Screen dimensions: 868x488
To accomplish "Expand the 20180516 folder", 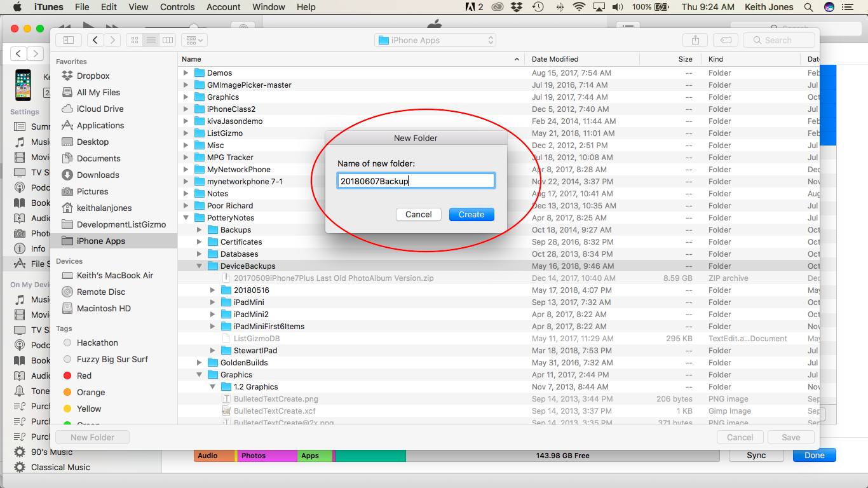I will tap(212, 290).
